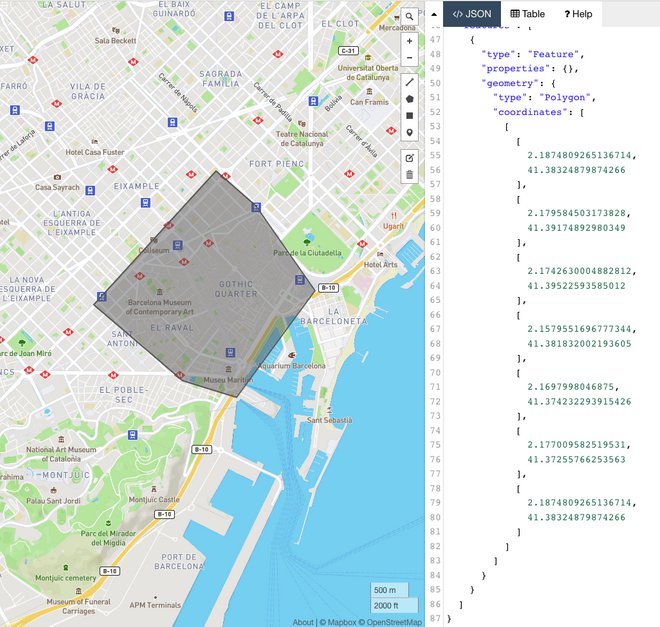
Task: Collapse the side panel with the arrow
Action: (x=432, y=15)
